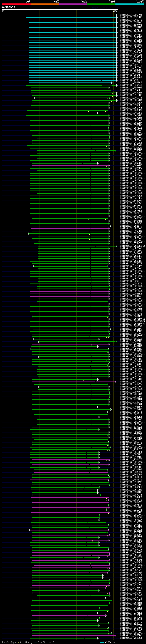Screen dimensions: 146x644
Task: Select the UniRef100_Q0AKU5 label
Action: [131, 165]
